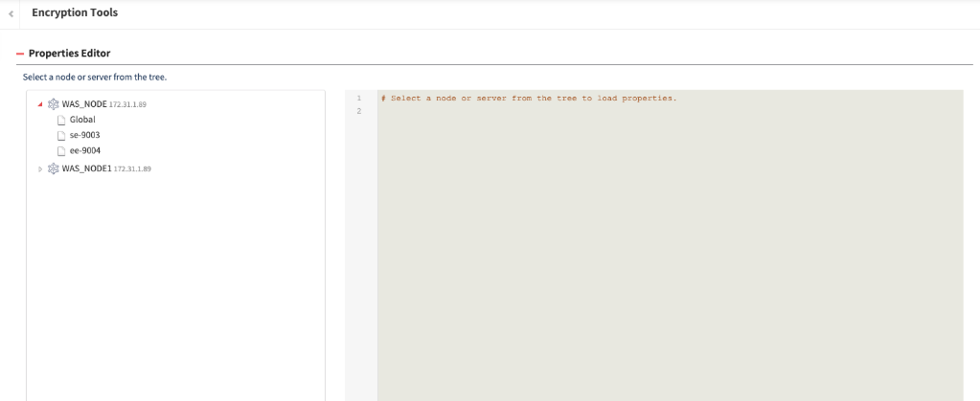Image resolution: width=980 pixels, height=401 pixels.
Task: Collapse the Properties Editor section minus icon
Action: [x=20, y=54]
